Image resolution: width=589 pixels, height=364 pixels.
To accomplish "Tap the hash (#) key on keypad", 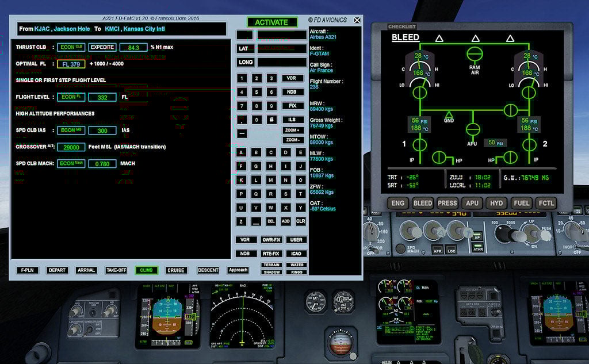I will click(x=271, y=120).
